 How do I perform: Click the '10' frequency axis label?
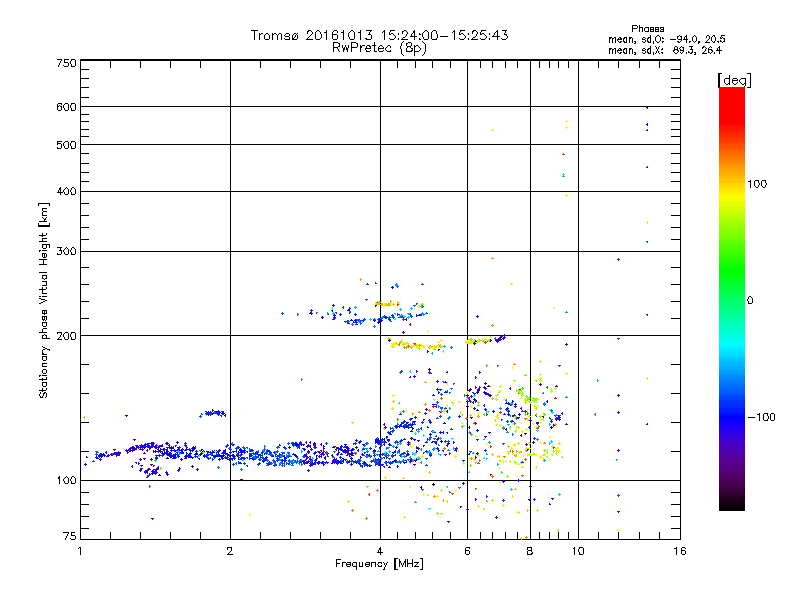point(578,551)
